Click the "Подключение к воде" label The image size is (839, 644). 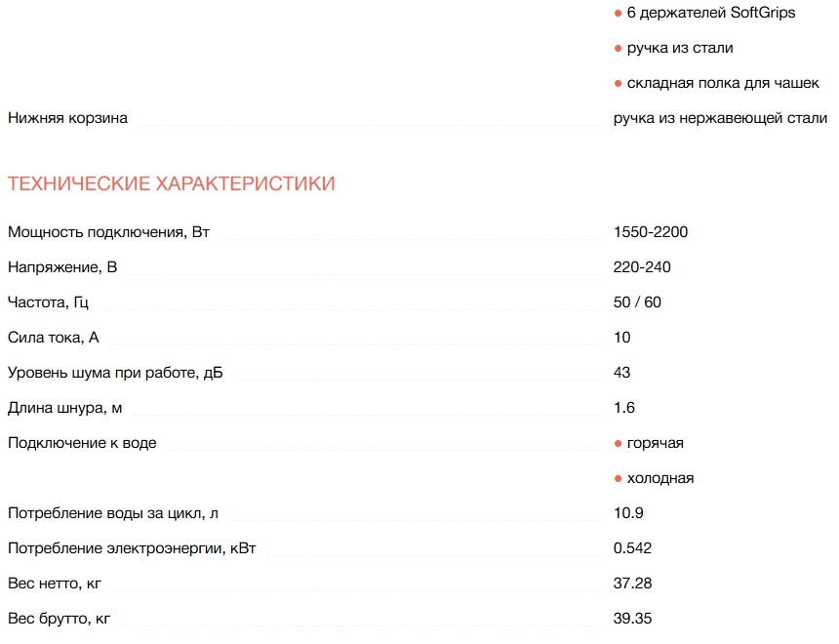click(x=82, y=443)
